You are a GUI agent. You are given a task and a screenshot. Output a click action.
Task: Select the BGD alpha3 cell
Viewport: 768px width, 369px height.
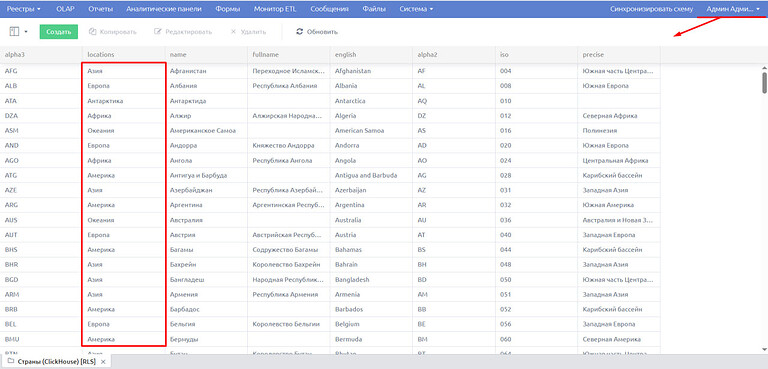click(41, 279)
